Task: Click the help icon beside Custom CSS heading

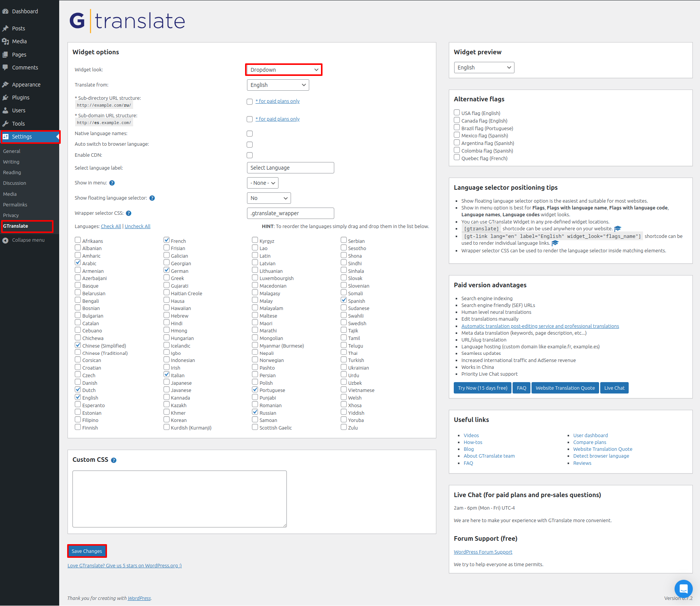Action: point(113,460)
